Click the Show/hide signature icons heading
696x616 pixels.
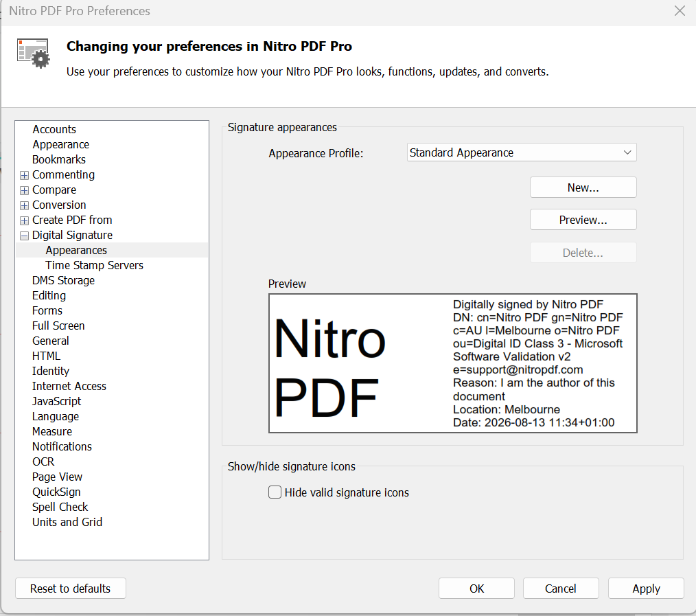(x=292, y=466)
